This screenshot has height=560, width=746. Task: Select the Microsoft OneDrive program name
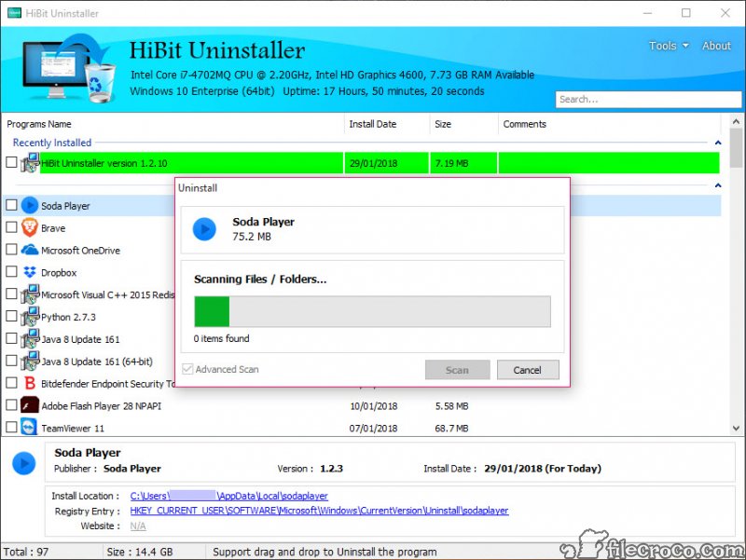(80, 251)
